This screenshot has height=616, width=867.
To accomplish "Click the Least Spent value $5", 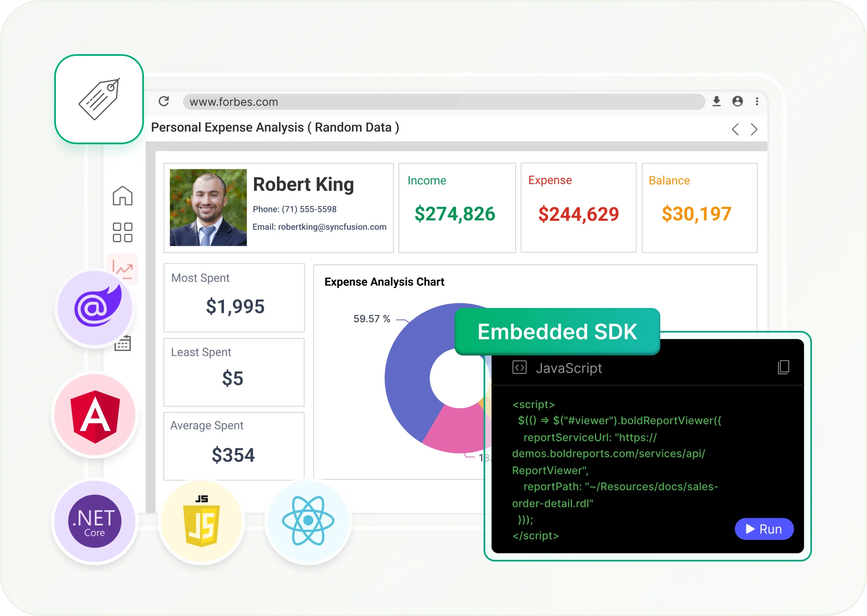I will [232, 378].
